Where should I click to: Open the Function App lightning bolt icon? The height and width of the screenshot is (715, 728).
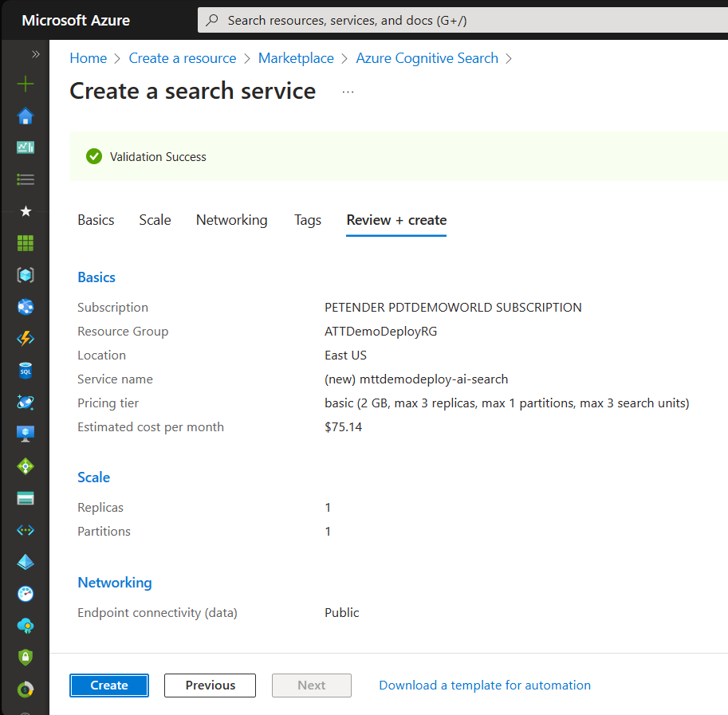26,339
